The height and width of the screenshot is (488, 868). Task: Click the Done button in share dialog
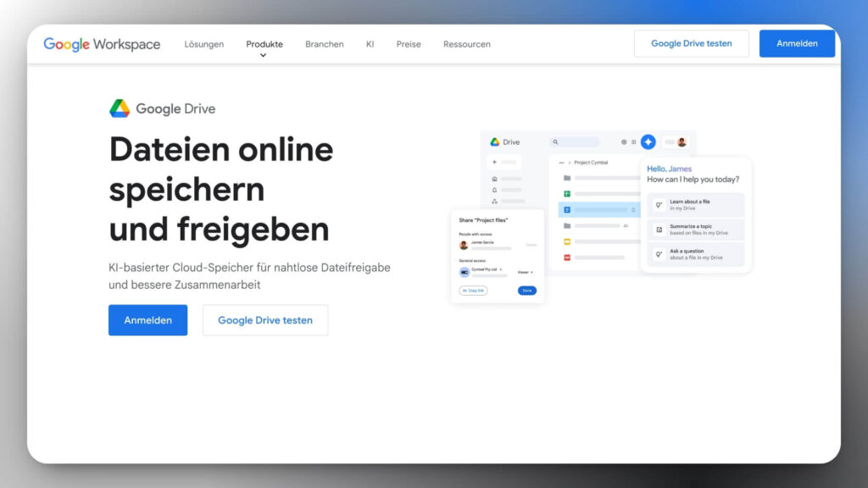527,291
